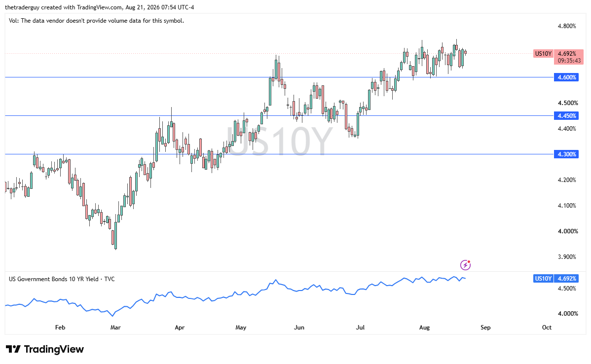
Task: Click the 4.400% price scale label
Action: coord(567,129)
